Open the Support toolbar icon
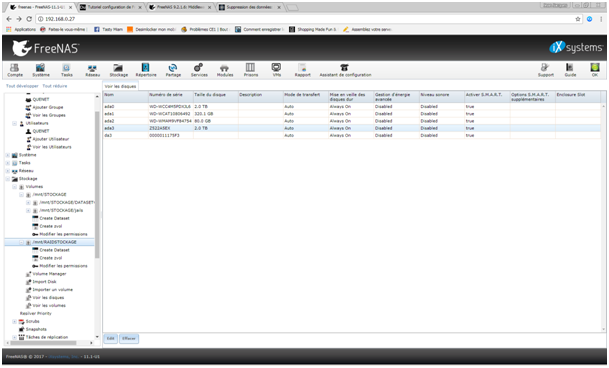Image resolution: width=609 pixels, height=368 pixels. (x=545, y=70)
